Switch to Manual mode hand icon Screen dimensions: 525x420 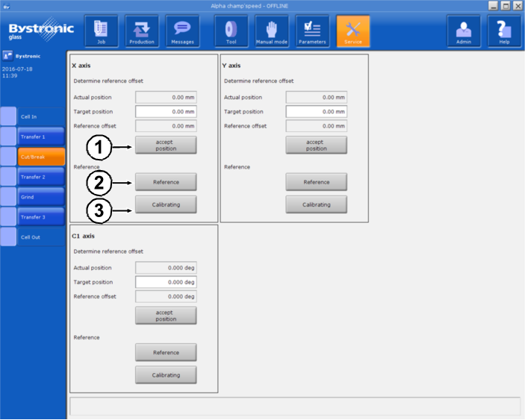click(x=272, y=31)
